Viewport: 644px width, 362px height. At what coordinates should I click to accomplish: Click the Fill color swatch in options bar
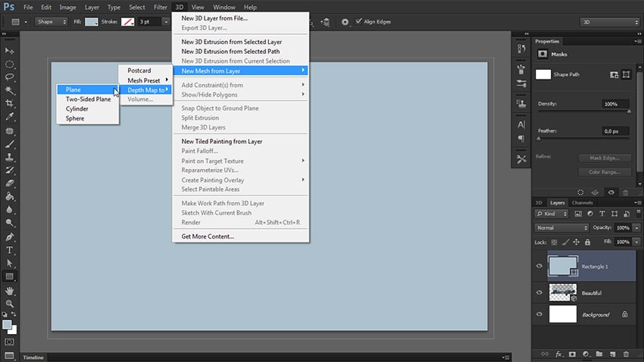(91, 22)
